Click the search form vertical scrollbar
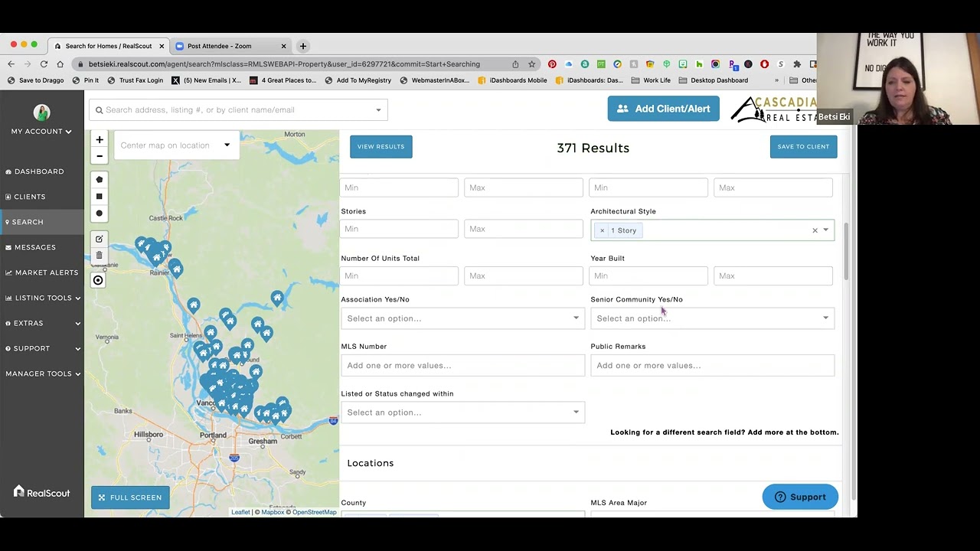Viewport: 980px width, 551px height. [x=846, y=253]
